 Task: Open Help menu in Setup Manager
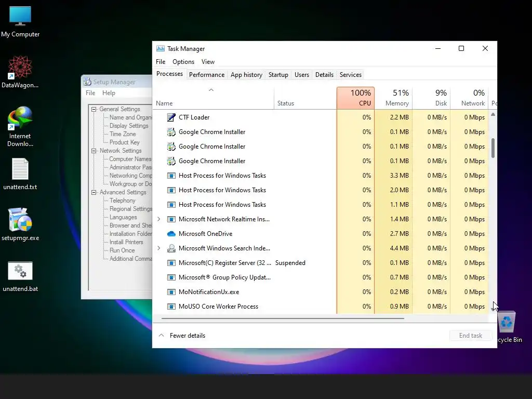point(109,93)
